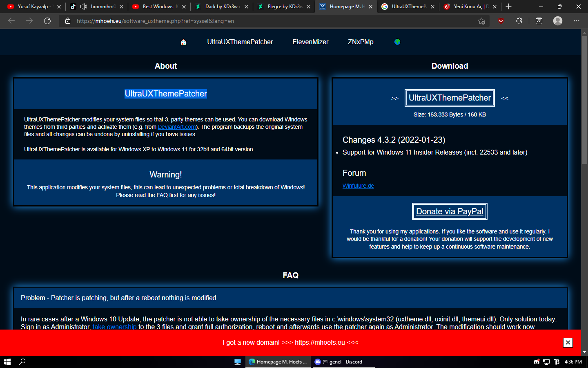Click the FAQ problem title about patching

tap(118, 298)
